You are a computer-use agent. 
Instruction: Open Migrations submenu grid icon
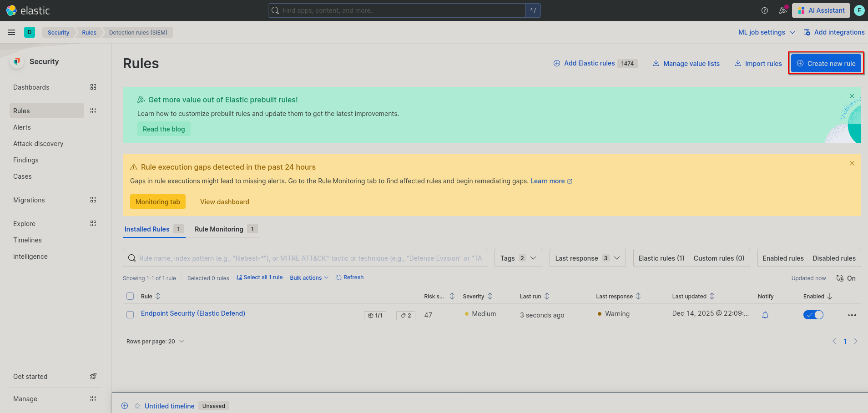point(93,200)
